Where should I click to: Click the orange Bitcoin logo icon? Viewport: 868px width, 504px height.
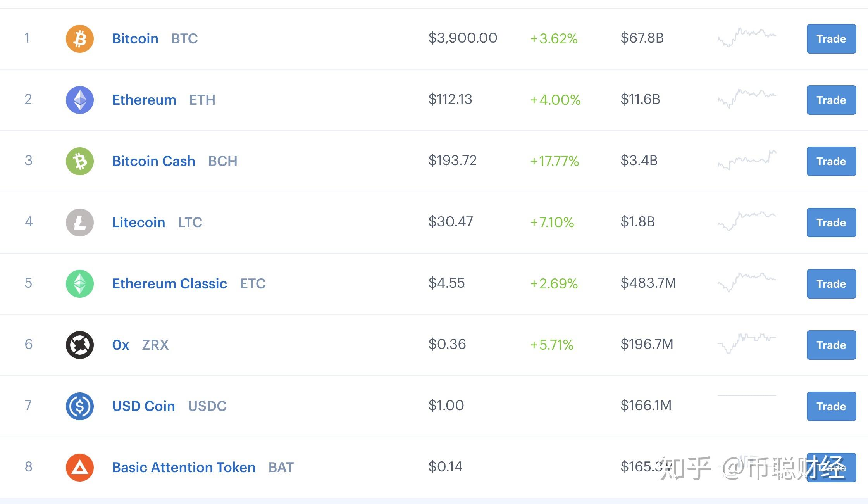tap(80, 39)
